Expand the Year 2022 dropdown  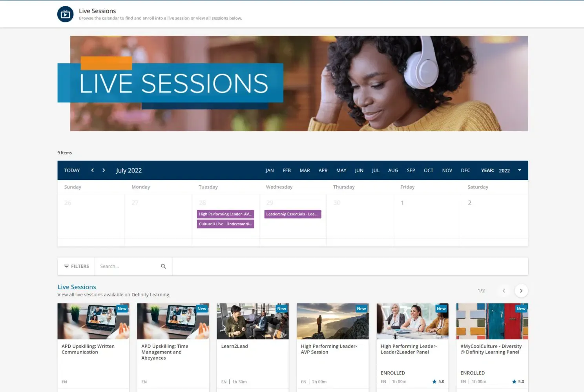[519, 170]
